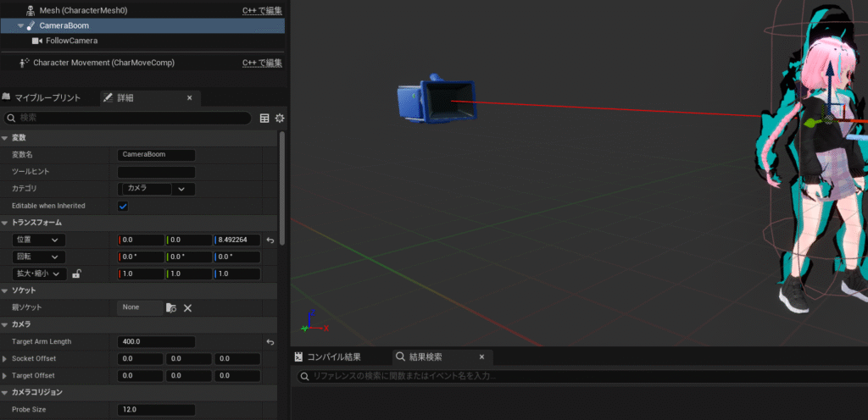This screenshot has height=420, width=868.
Task: Click the details search field
Action: tap(127, 118)
